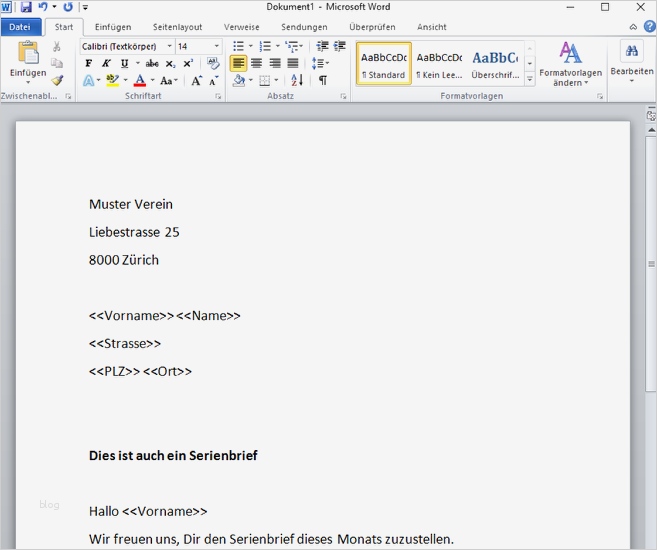Screen dimensions: 657x550
Task: Click the scroll up arrow
Action: [651, 130]
